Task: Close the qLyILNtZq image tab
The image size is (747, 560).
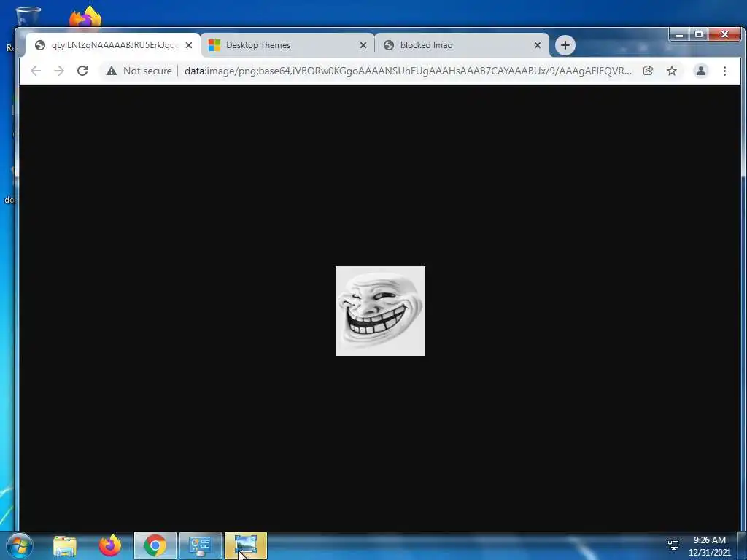Action: [189, 45]
